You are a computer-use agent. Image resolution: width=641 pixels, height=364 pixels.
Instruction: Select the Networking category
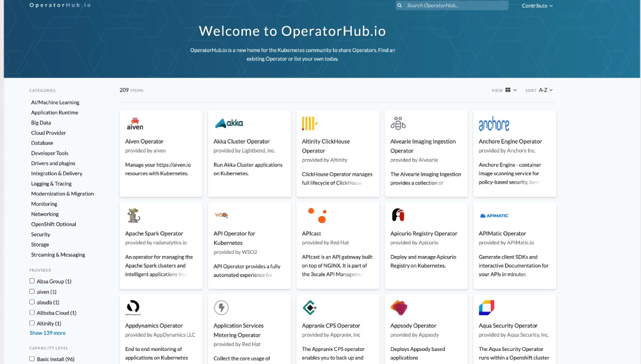[45, 214]
